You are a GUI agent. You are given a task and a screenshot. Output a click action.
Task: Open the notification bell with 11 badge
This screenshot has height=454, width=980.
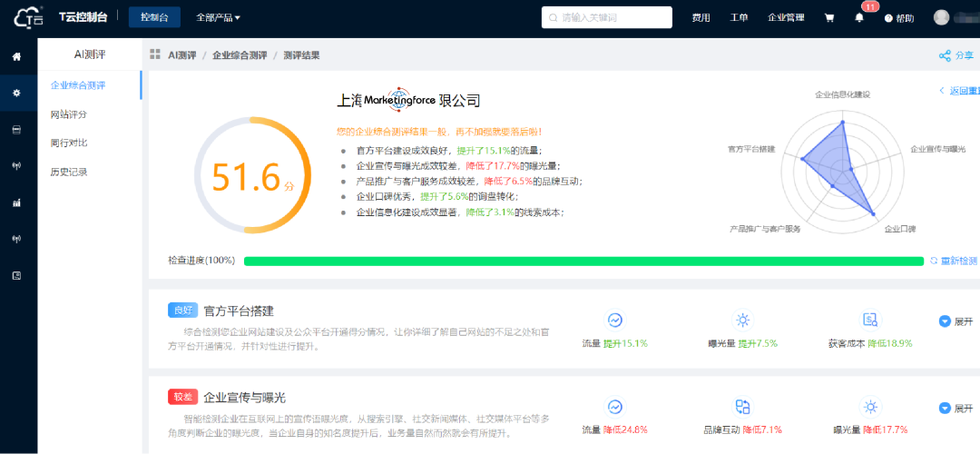859,17
